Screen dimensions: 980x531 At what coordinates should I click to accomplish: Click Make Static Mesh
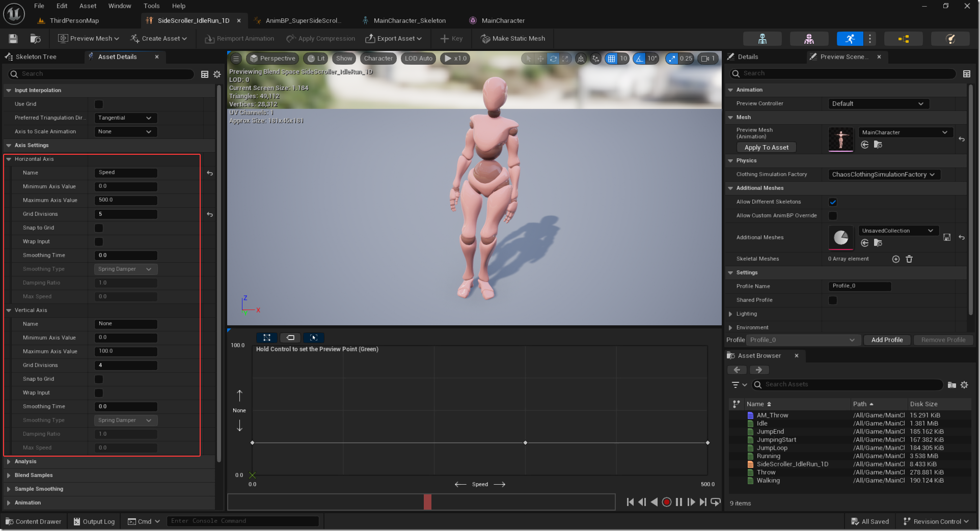point(513,39)
